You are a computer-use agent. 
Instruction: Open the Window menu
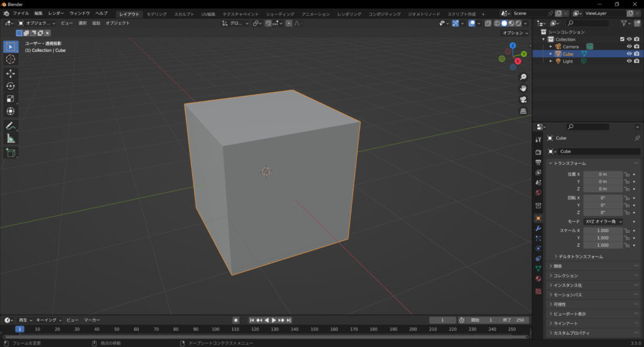(79, 14)
